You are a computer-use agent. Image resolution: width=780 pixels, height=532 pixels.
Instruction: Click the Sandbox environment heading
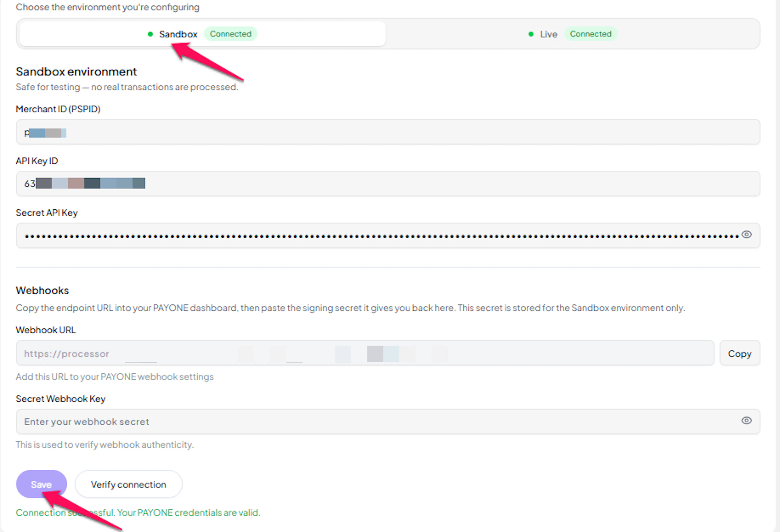click(x=76, y=72)
